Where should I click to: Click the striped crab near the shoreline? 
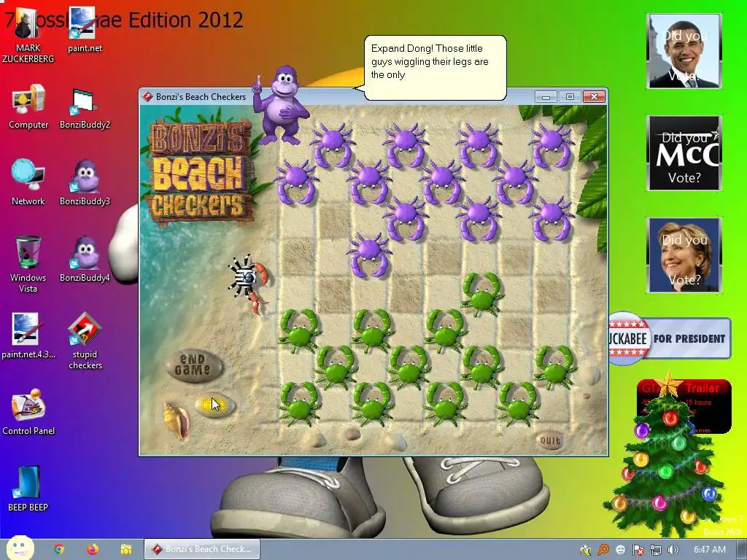pyautogui.click(x=249, y=282)
